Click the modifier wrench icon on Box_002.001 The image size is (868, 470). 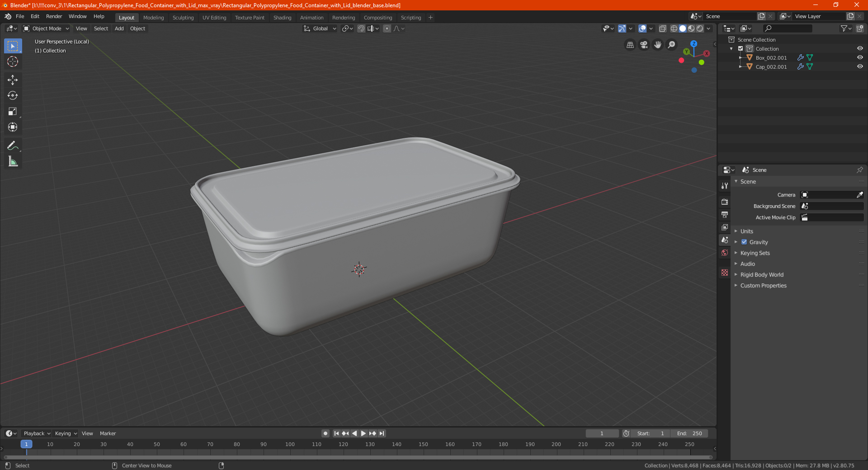[x=801, y=58]
